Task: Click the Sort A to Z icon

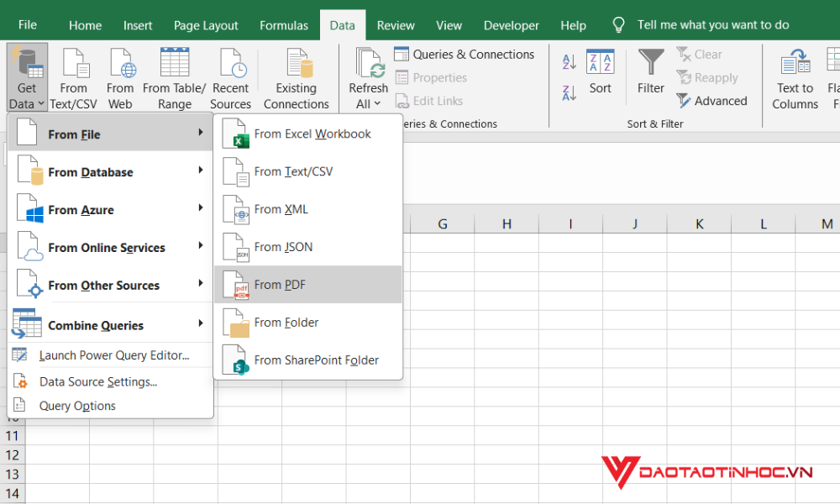Action: click(569, 61)
